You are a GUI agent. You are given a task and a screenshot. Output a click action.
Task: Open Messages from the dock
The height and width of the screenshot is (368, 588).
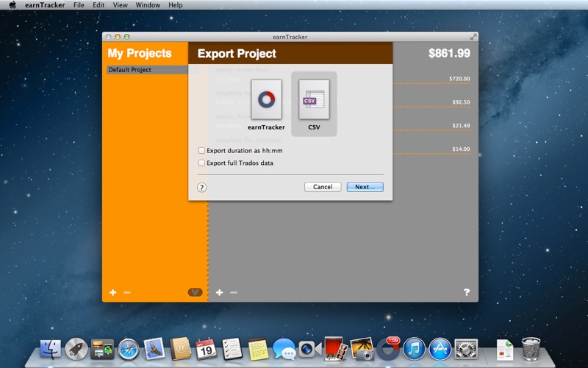(284, 349)
